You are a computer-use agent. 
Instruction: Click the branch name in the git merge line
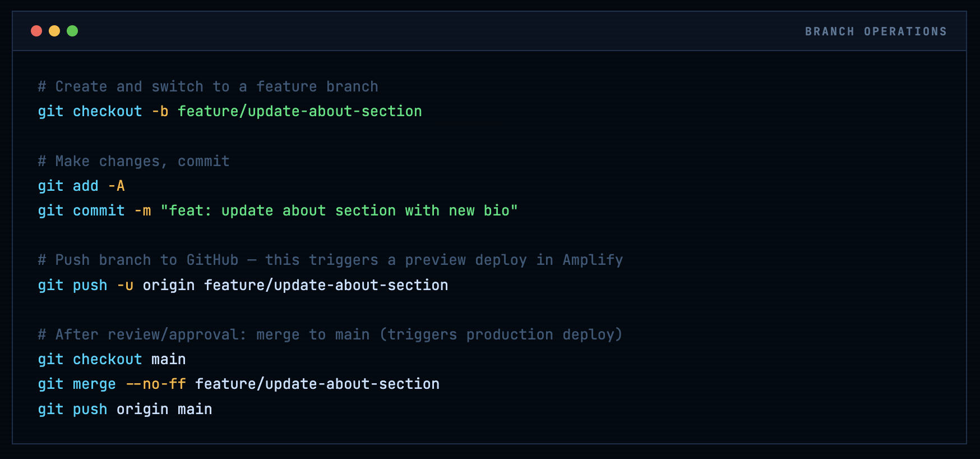coord(317,384)
